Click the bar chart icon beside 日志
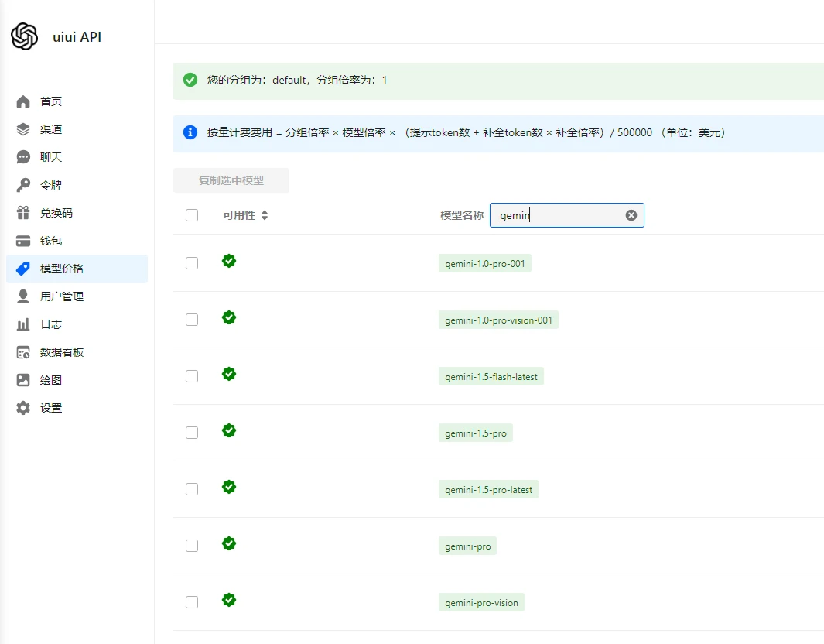This screenshot has height=644, width=824. click(x=23, y=324)
